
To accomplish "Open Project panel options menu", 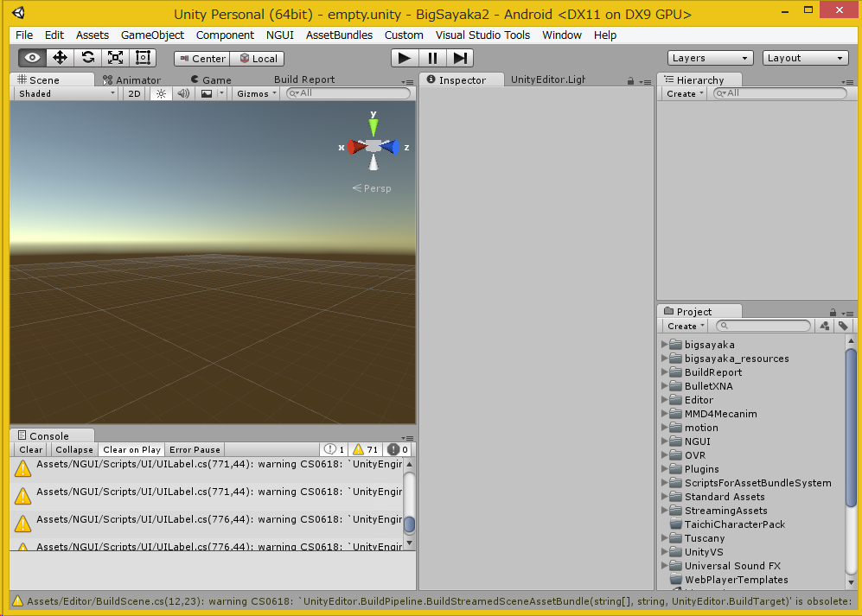I will (x=847, y=314).
